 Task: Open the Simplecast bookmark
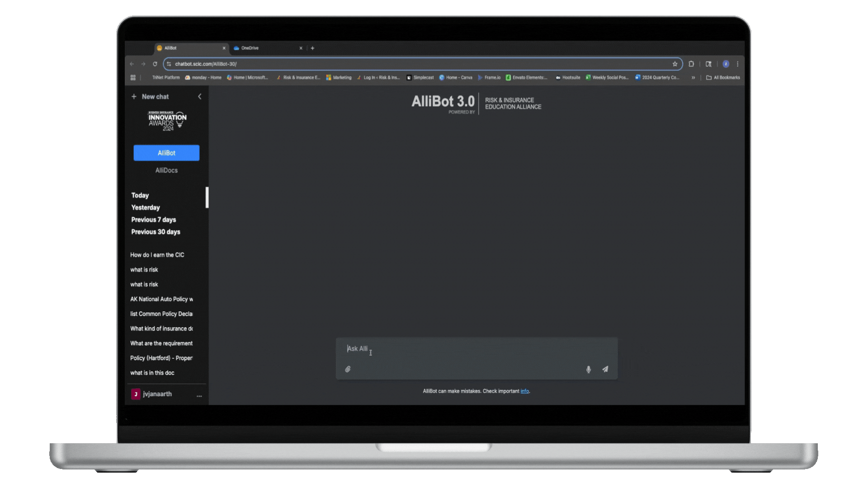tap(420, 78)
